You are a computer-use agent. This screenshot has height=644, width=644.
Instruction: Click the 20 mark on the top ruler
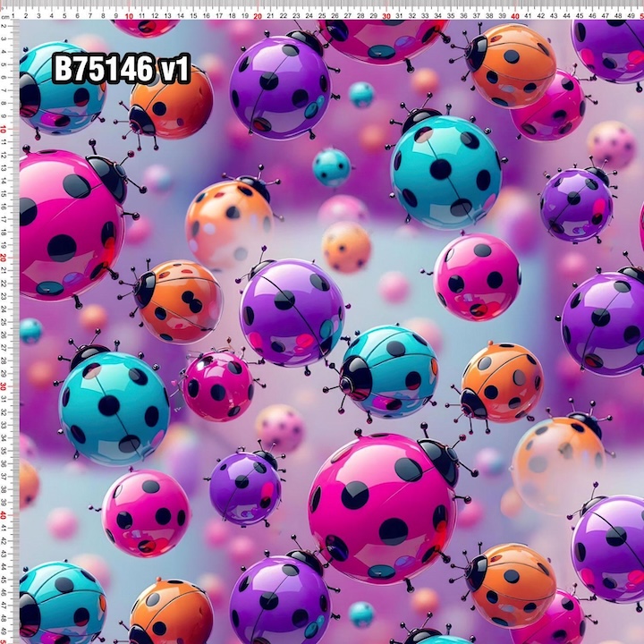pyautogui.click(x=258, y=15)
